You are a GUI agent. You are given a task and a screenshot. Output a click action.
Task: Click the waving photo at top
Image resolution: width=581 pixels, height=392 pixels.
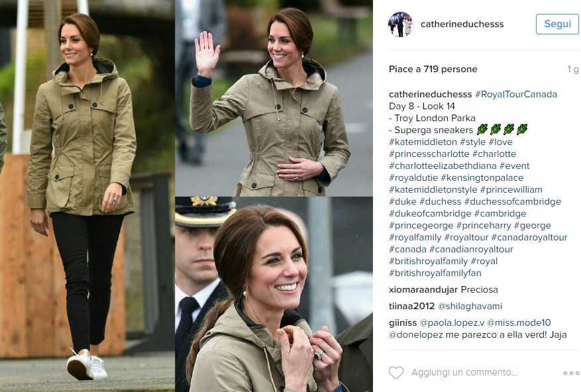(x=274, y=98)
